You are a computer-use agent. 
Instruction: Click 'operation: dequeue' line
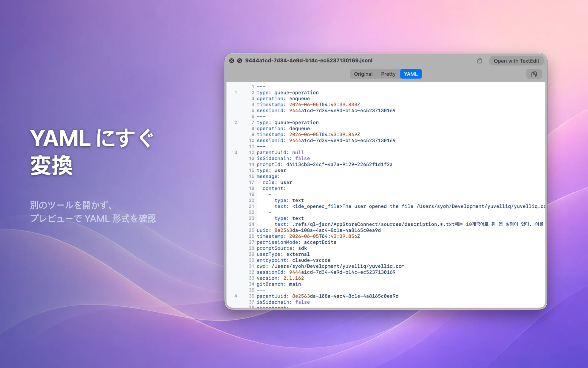[283, 128]
